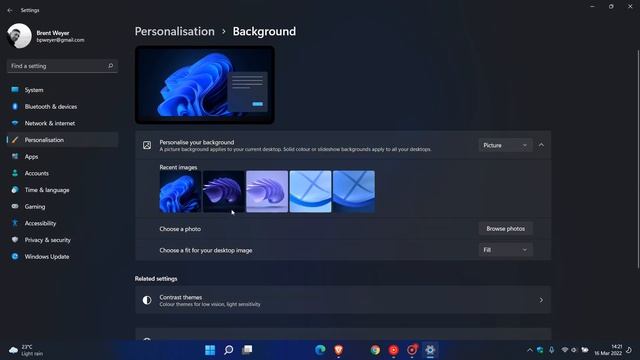The height and width of the screenshot is (360, 640).
Task: Click the Browse photos button
Action: [x=505, y=229]
